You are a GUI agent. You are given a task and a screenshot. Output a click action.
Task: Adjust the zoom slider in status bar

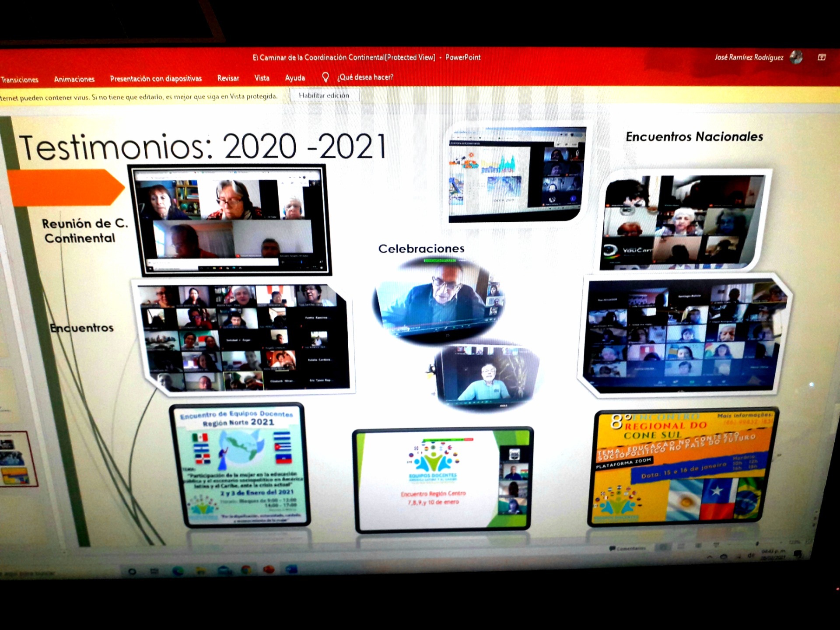pos(757,543)
